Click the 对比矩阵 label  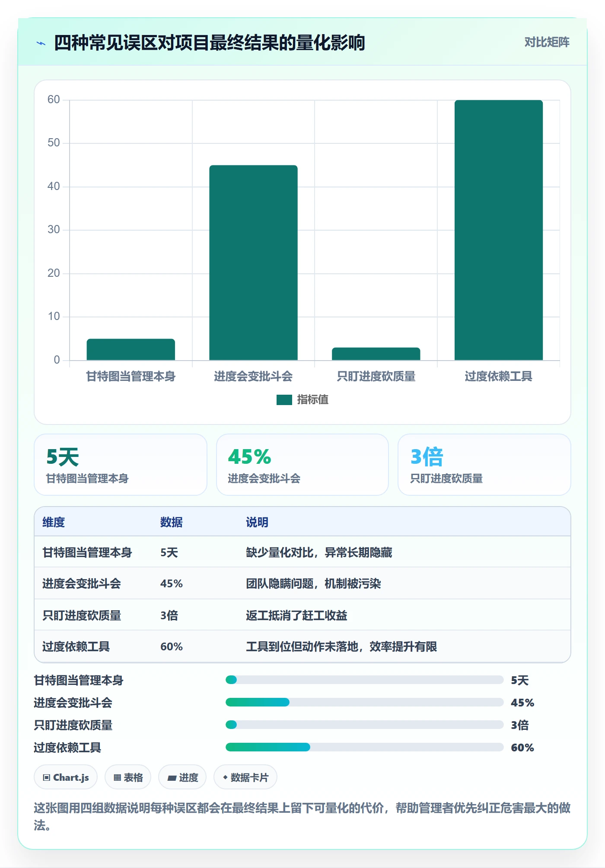tap(547, 42)
